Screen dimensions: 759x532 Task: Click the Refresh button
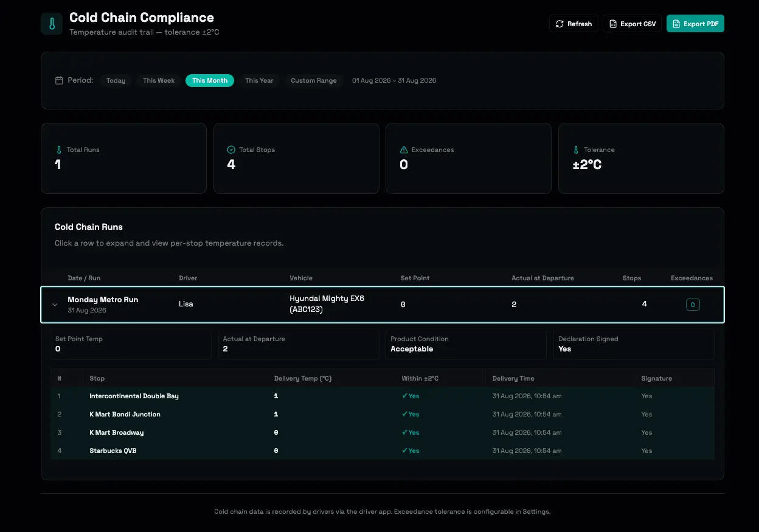coord(574,24)
